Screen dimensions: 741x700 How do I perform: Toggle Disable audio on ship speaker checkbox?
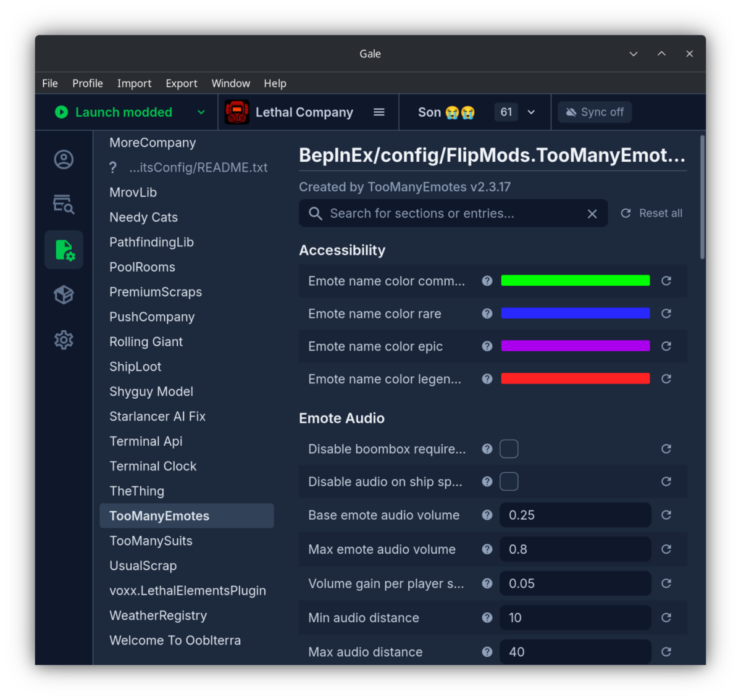(x=509, y=481)
